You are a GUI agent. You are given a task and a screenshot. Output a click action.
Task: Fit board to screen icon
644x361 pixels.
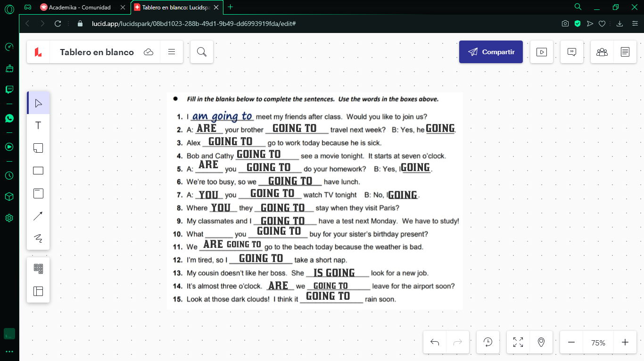pyautogui.click(x=518, y=343)
